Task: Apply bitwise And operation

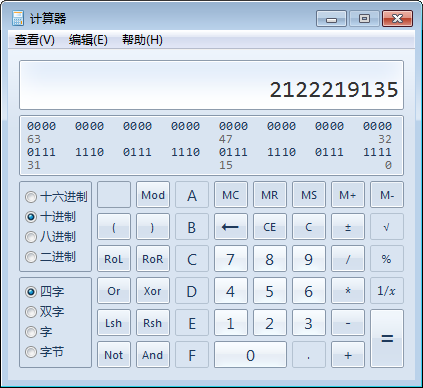Action: click(153, 355)
